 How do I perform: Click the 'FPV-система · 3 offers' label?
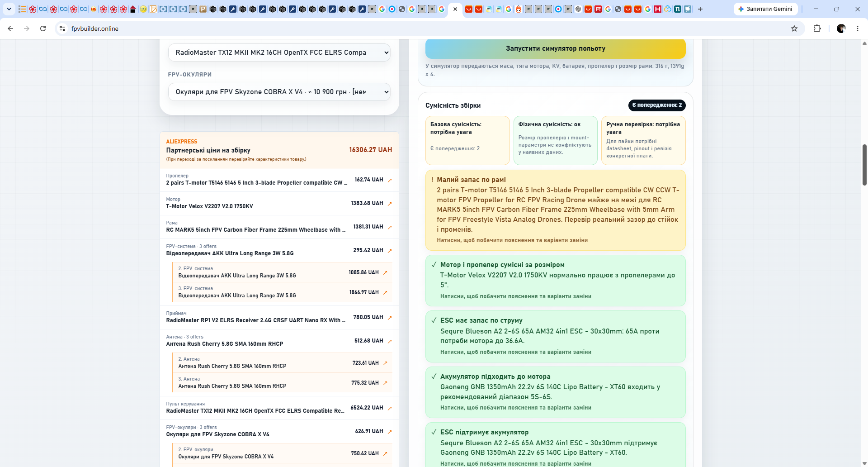(x=191, y=247)
